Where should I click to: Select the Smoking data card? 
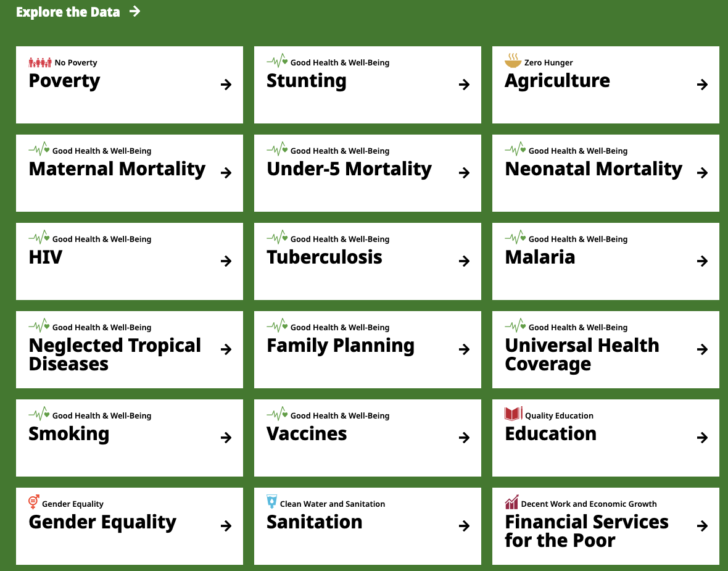69,434
